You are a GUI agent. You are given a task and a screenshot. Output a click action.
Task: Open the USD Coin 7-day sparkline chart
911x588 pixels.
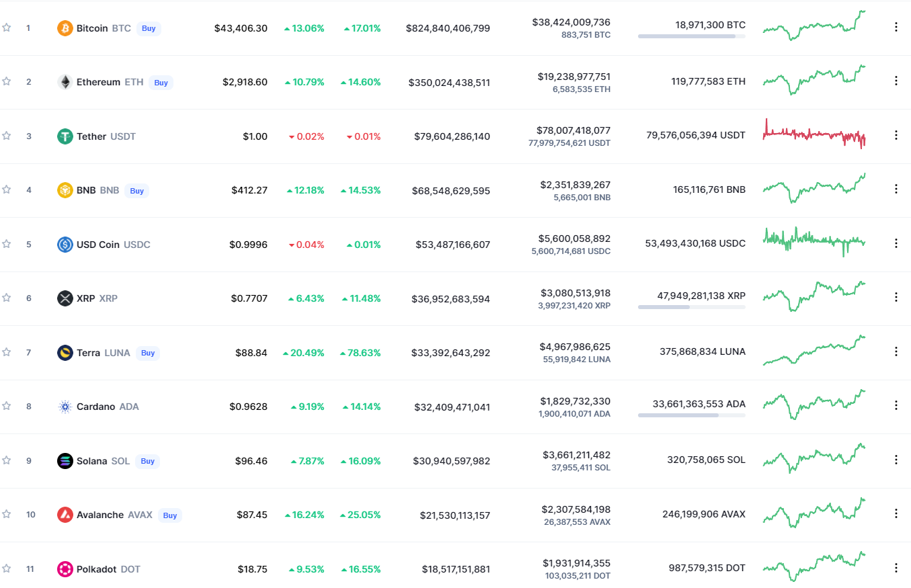pyautogui.click(x=814, y=242)
